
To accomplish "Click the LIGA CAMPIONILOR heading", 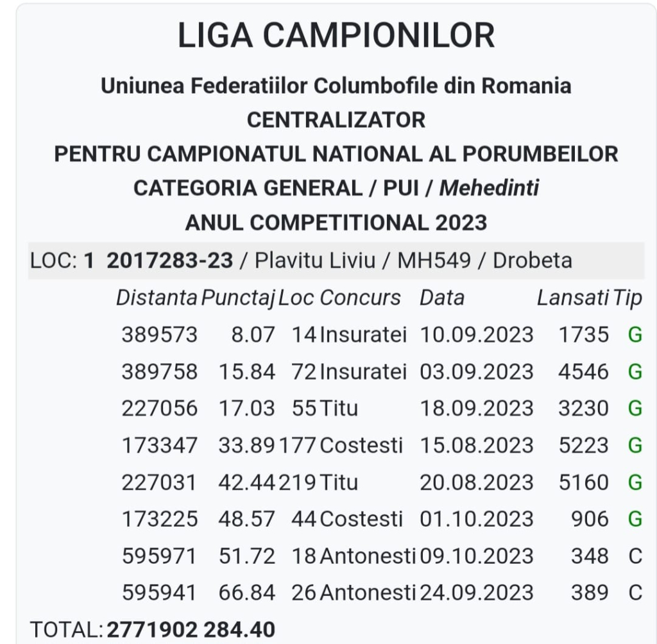I will [x=336, y=35].
